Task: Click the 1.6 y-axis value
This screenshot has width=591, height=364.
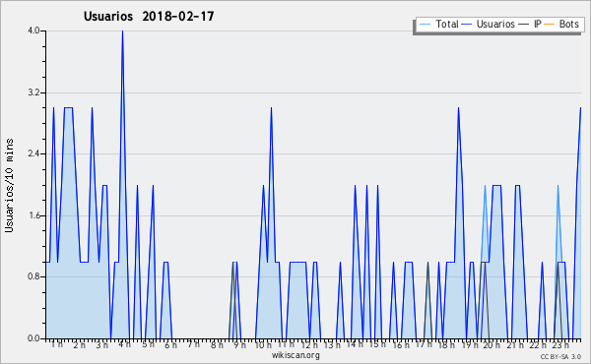Action: [x=33, y=215]
